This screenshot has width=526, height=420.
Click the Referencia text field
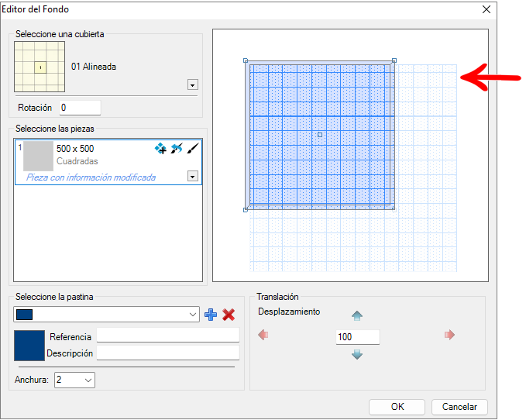168,335
